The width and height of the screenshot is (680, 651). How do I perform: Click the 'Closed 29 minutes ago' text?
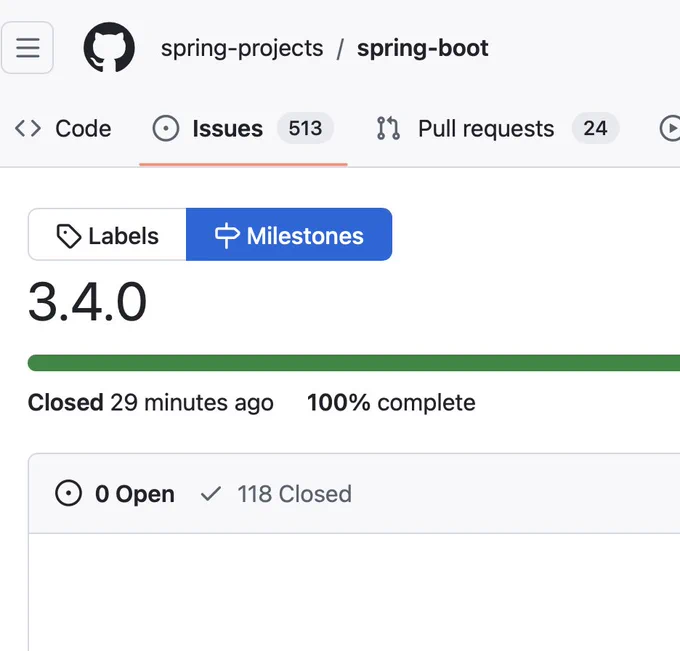click(150, 402)
